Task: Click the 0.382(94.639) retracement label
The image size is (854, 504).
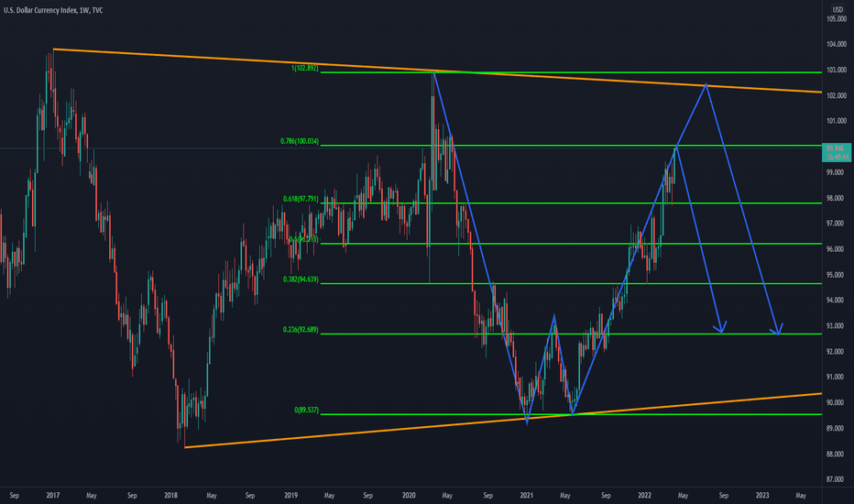Action: click(x=301, y=279)
